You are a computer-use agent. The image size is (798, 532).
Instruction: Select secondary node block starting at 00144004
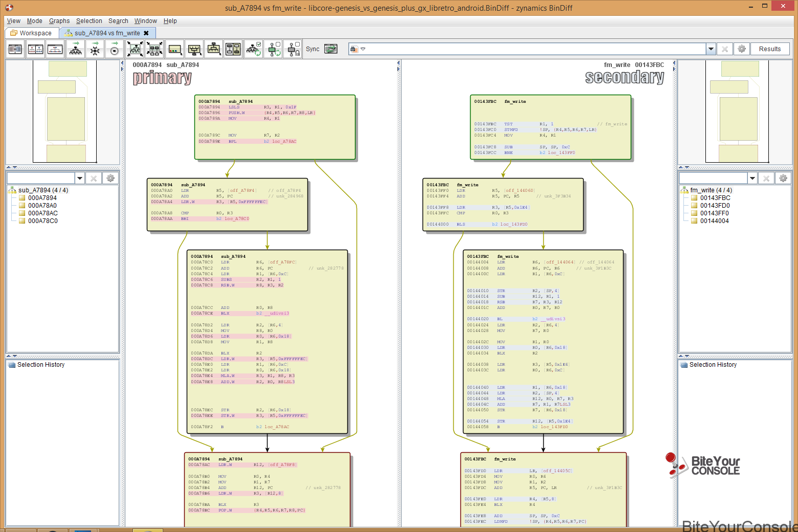(543, 342)
